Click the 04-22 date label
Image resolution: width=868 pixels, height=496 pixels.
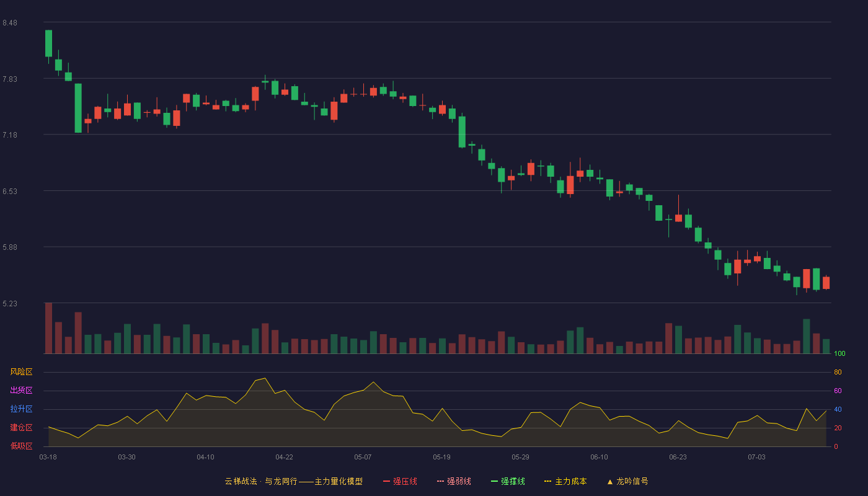click(x=284, y=457)
